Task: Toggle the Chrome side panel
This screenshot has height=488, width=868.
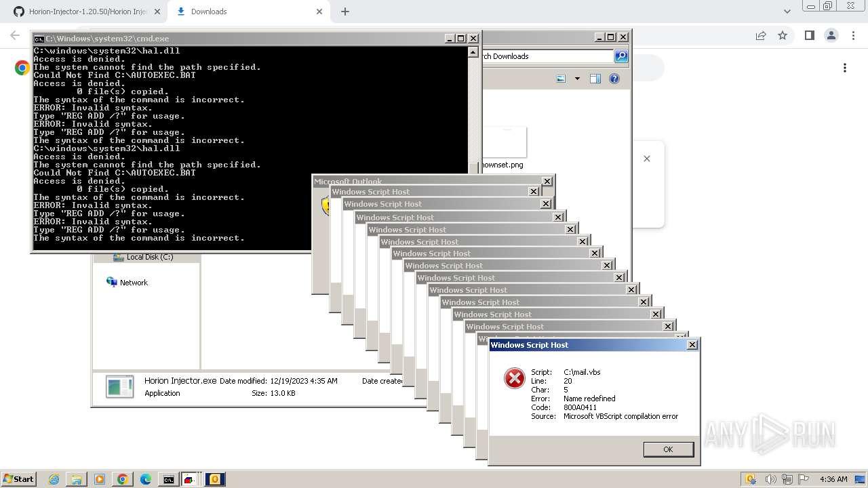Action: [809, 36]
